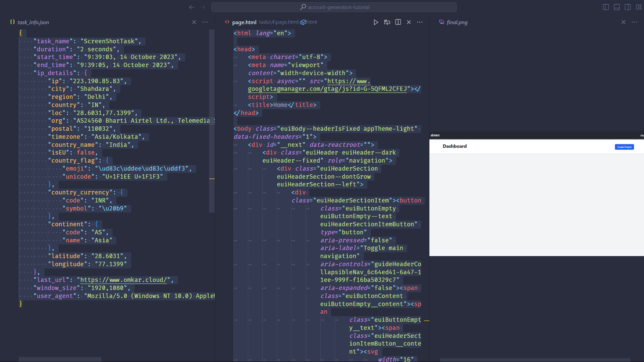
Task: Split the page.html editor right
Action: click(x=398, y=22)
